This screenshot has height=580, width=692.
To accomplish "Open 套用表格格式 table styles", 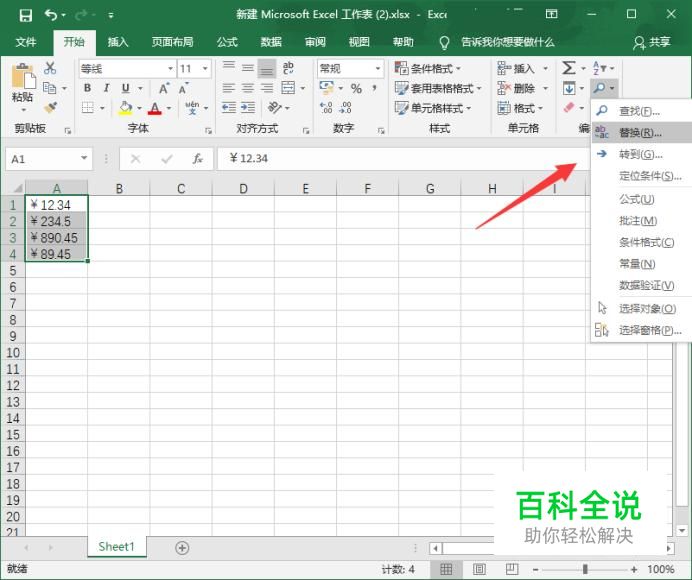I will pyautogui.click(x=437, y=88).
